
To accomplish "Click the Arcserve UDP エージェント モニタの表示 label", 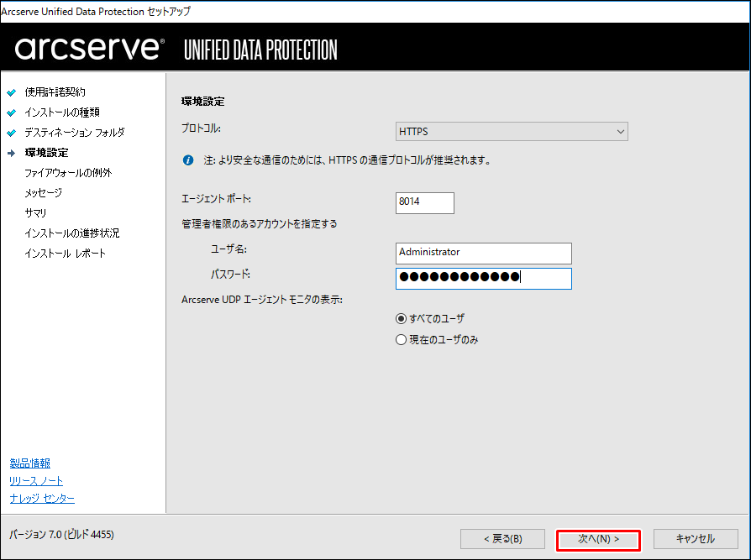I will coord(262,300).
